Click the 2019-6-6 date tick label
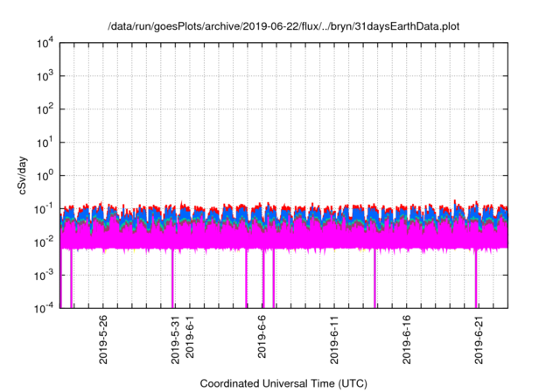Image resolution: width=560 pixels, height=392 pixels. (x=262, y=337)
